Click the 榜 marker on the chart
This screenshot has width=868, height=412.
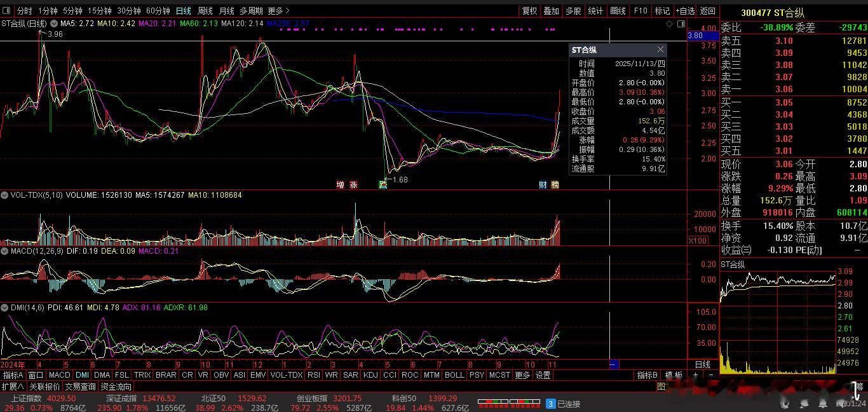pos(555,184)
